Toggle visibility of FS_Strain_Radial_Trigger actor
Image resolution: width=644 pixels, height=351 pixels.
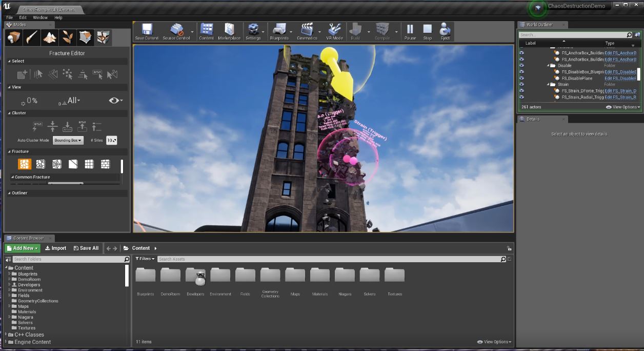[x=521, y=97]
